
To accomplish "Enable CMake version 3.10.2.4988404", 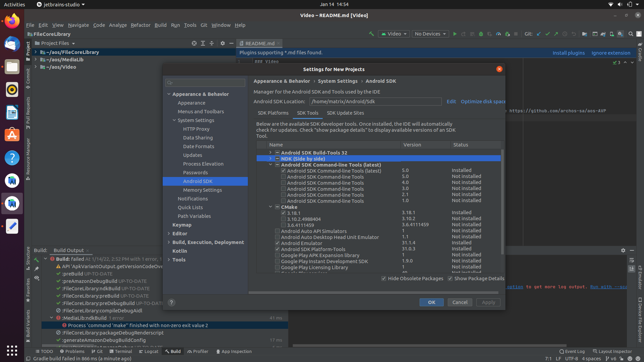I will point(283,219).
